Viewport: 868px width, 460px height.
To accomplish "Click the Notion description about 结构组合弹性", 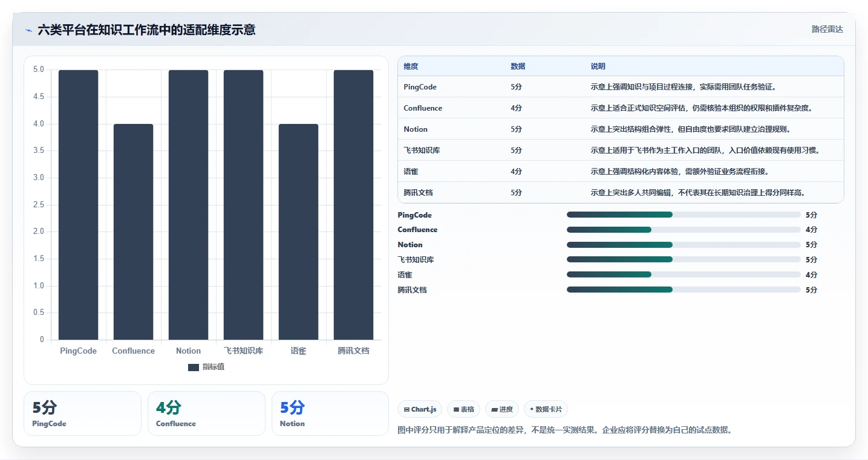I will (693, 129).
